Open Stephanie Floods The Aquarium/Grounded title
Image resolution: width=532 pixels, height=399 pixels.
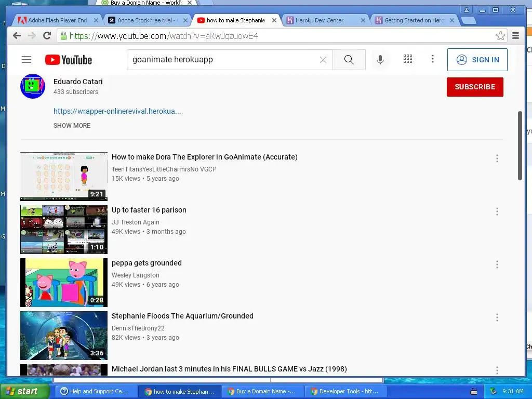pyautogui.click(x=182, y=316)
